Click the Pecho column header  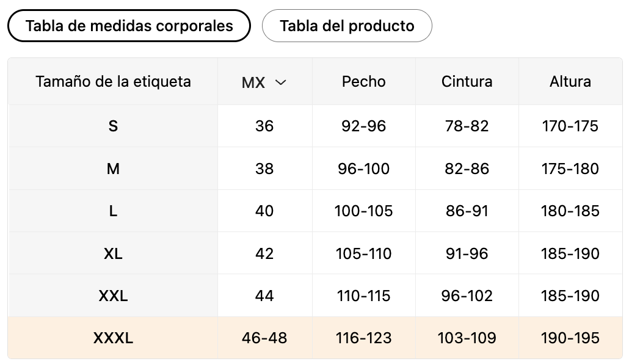coord(364,81)
